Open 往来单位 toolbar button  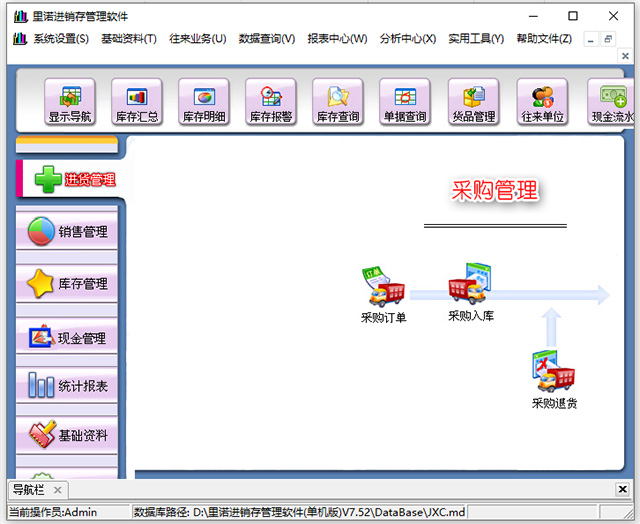pyautogui.click(x=542, y=102)
